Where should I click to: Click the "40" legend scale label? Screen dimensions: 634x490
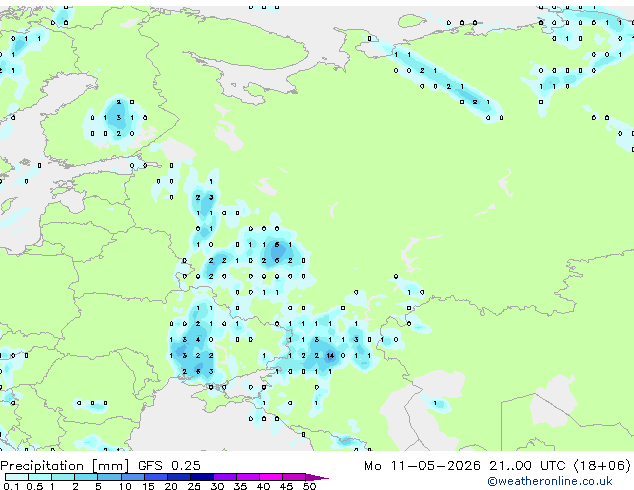click(x=263, y=486)
